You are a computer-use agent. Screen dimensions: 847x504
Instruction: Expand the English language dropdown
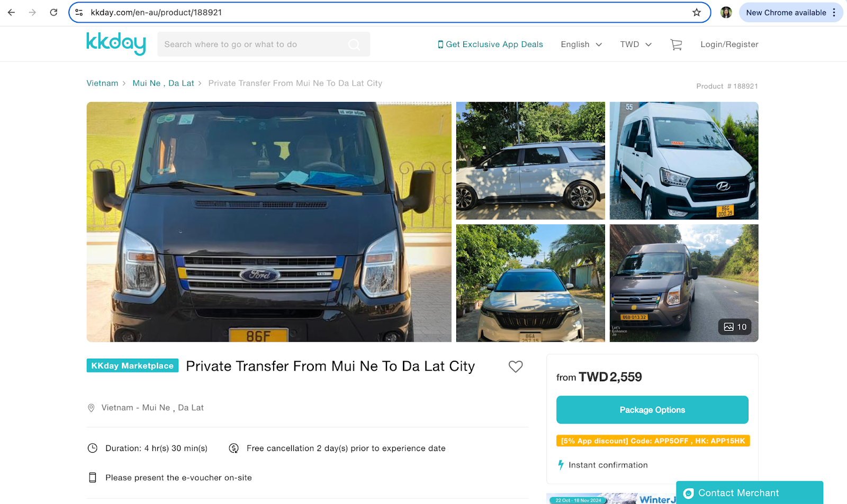pyautogui.click(x=581, y=44)
